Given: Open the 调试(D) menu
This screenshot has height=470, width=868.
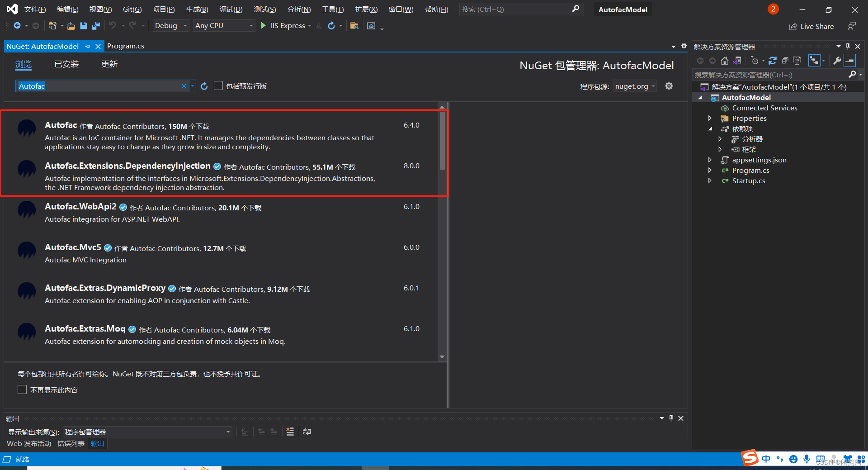Looking at the screenshot, I should click(231, 9).
